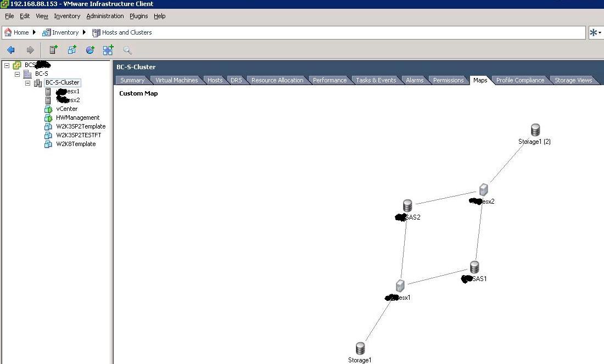This screenshot has width=604, height=364.
Task: Collapse the root BCS vCenter node
Action: 7,65
